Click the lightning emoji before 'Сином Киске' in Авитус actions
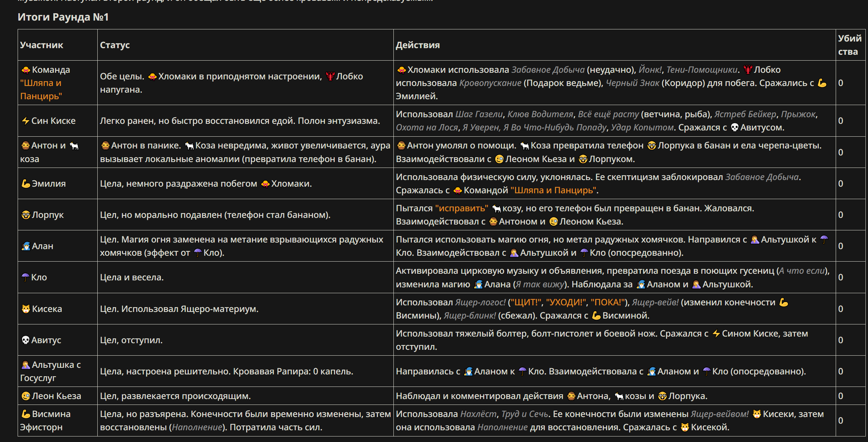 pos(716,334)
